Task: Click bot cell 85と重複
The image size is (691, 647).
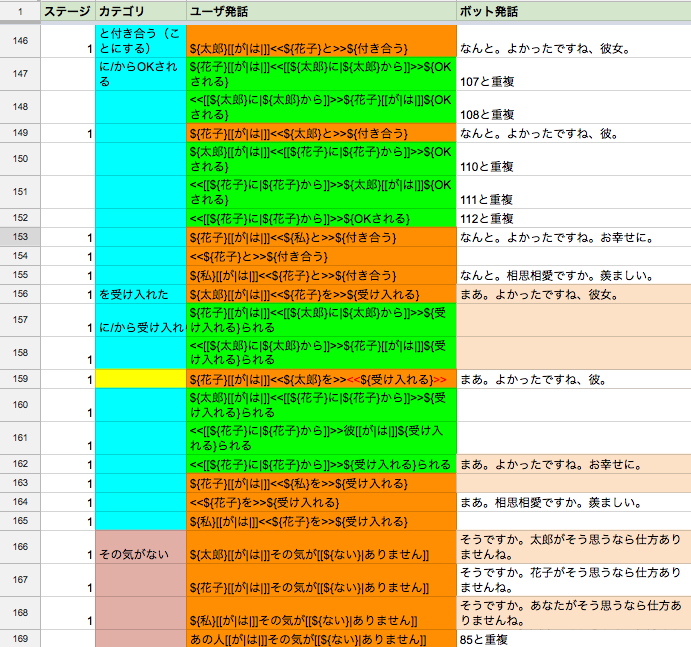Action: (574, 639)
